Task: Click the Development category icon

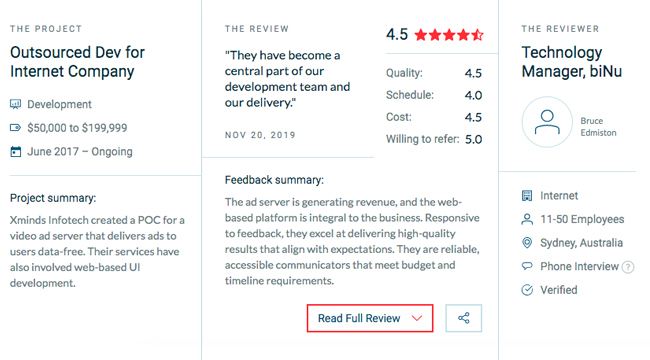Action: [x=15, y=104]
